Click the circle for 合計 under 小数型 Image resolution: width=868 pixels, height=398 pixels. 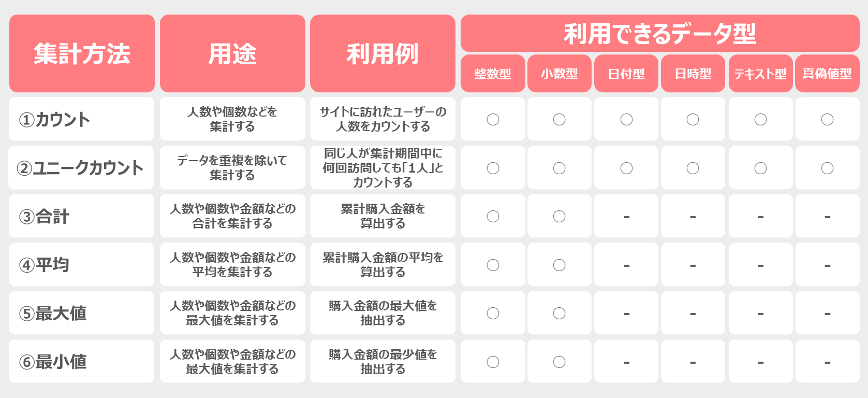tap(559, 216)
